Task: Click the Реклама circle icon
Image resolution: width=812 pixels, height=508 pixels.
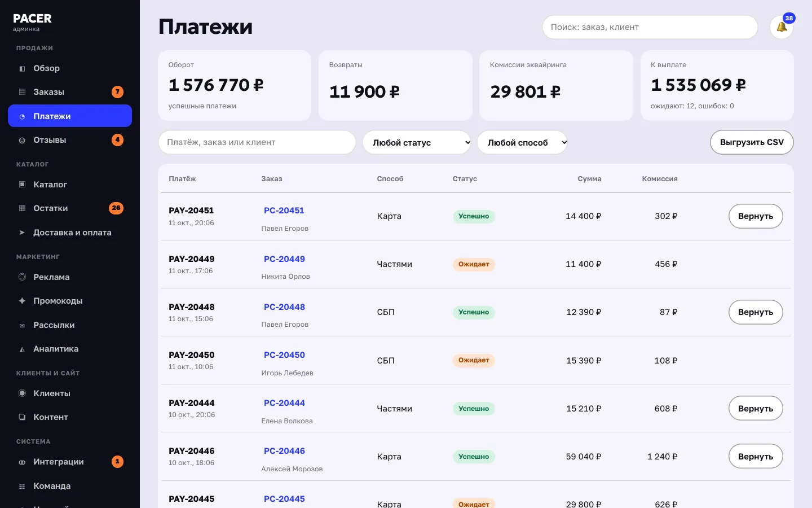Action: (x=22, y=277)
